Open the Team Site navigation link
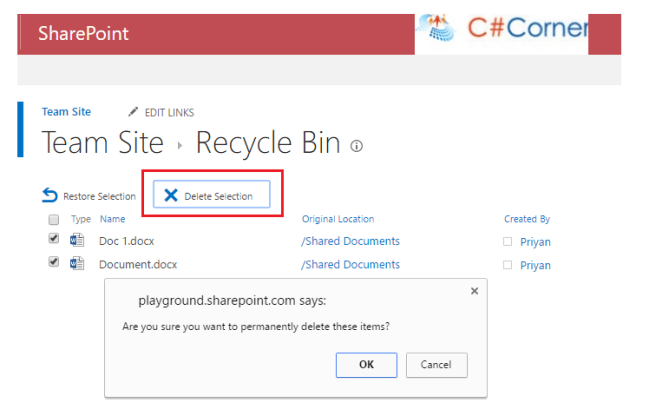650x416 pixels. 66,112
